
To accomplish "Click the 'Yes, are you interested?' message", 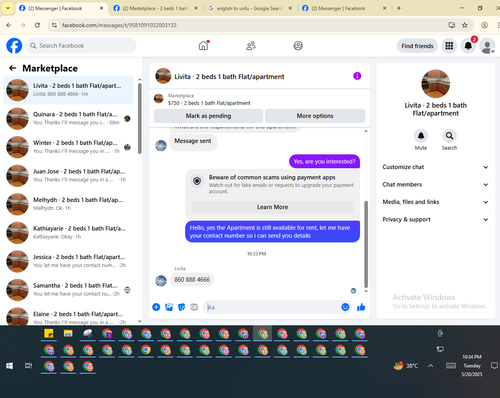I will 324,161.
